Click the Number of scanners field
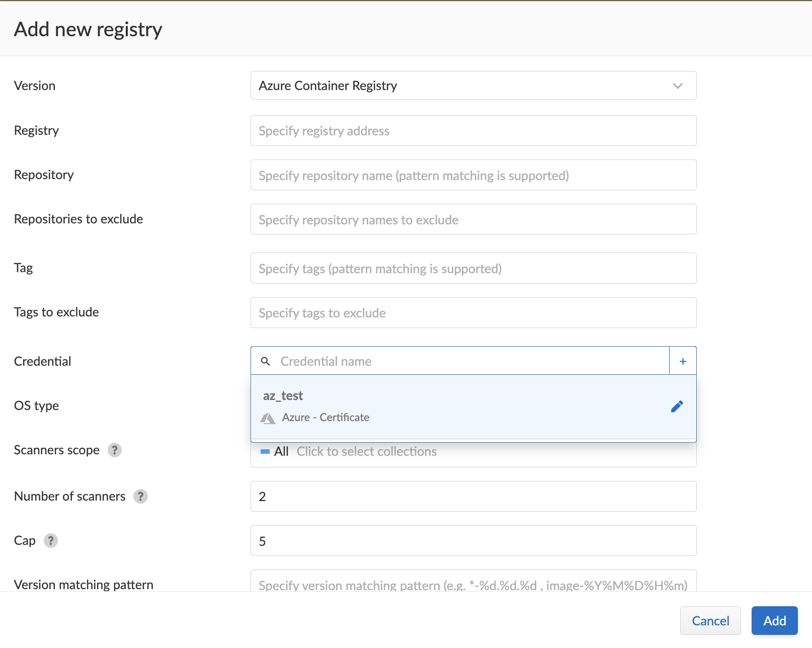This screenshot has width=812, height=648. 473,497
